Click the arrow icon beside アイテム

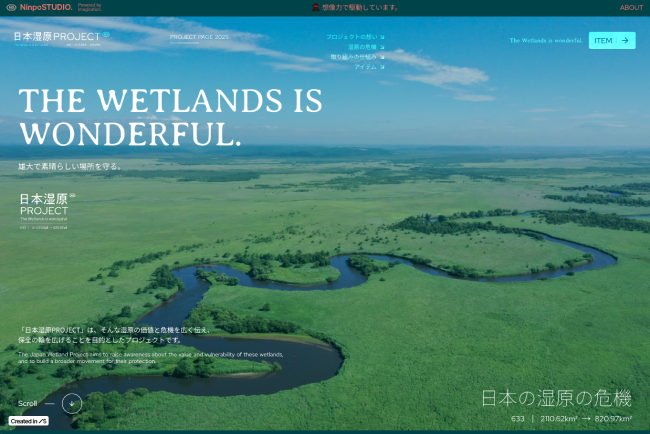coord(382,67)
